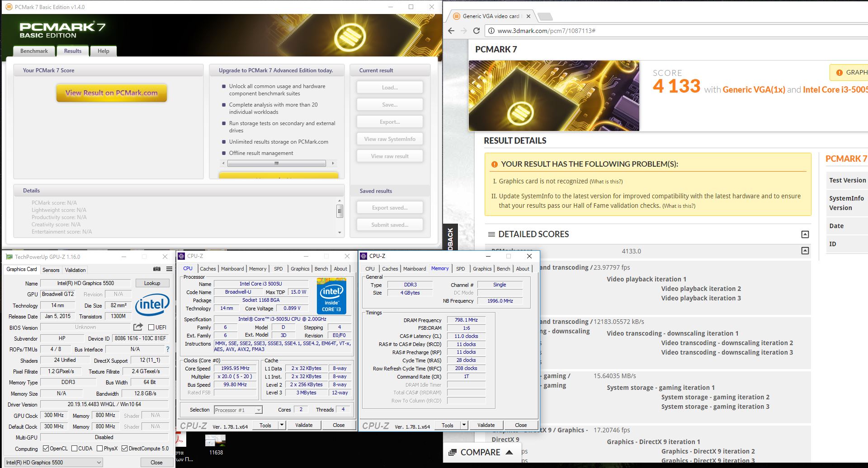
Task: Open SPD tab in right CPU-Z
Action: coord(461,269)
